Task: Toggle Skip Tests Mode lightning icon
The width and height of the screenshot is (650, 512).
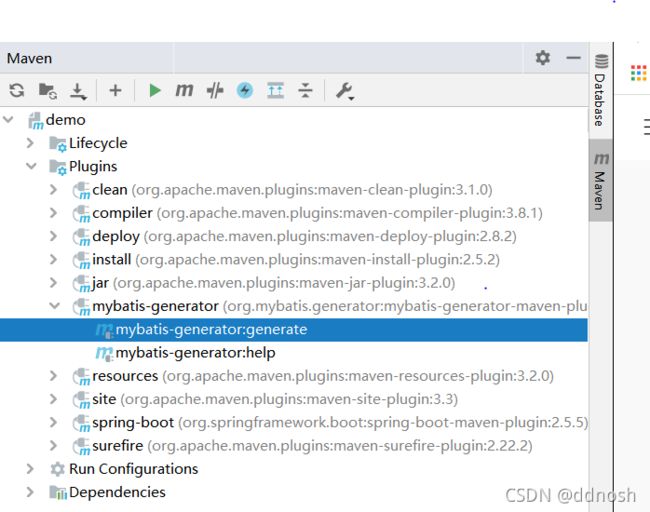Action: [245, 90]
